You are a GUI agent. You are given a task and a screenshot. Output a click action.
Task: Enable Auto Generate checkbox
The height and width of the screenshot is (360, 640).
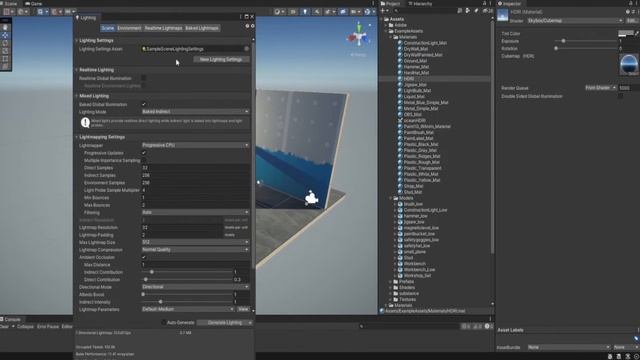click(163, 322)
